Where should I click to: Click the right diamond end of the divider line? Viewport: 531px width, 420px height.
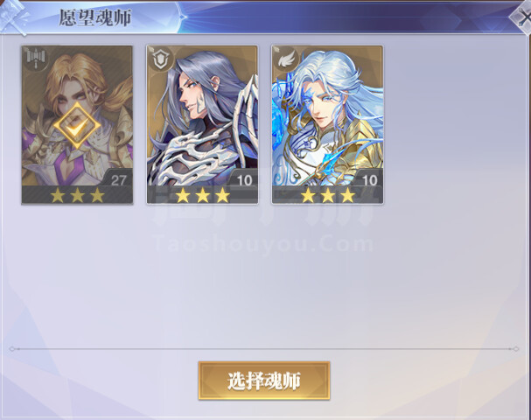515,349
